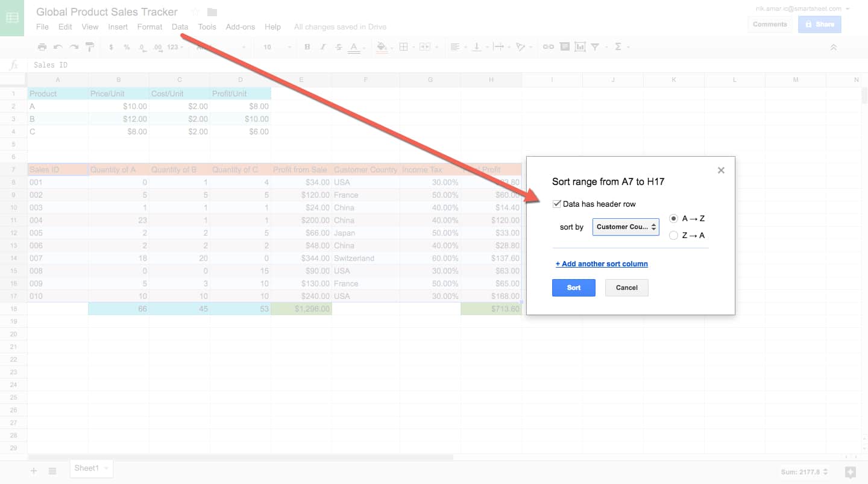The width and height of the screenshot is (868, 484).
Task: Close the sort range dialog
Action: point(721,171)
